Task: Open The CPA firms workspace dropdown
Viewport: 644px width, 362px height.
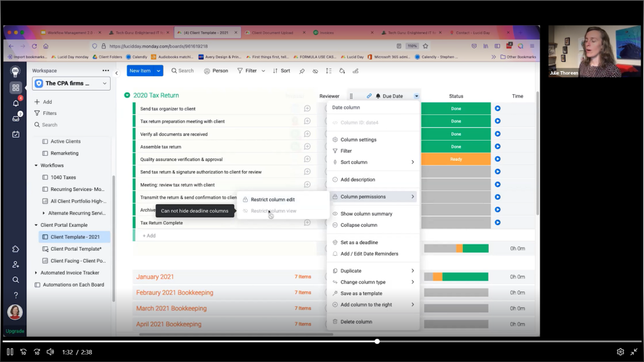Action: (71, 84)
